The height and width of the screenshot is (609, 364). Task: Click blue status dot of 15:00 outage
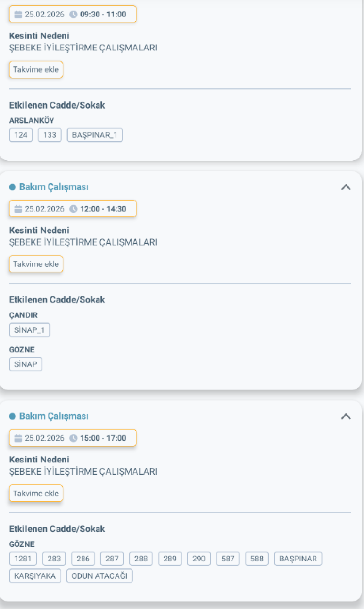pos(13,416)
